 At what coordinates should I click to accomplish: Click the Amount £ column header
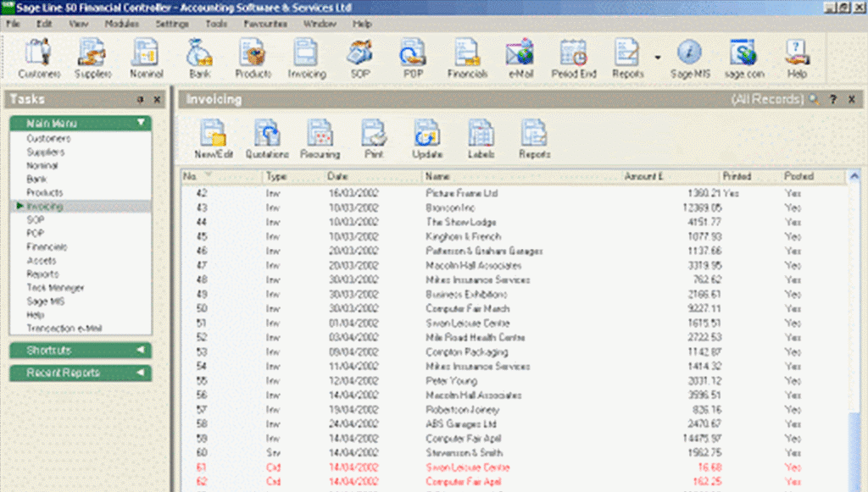click(670, 176)
